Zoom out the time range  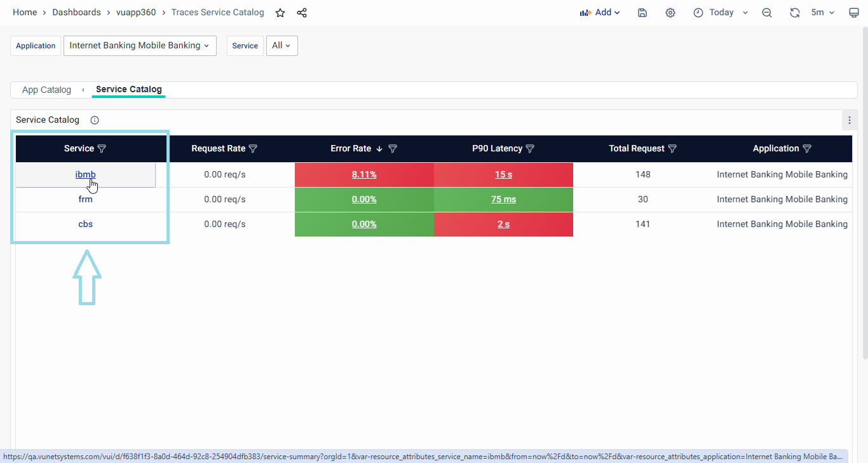tap(767, 13)
